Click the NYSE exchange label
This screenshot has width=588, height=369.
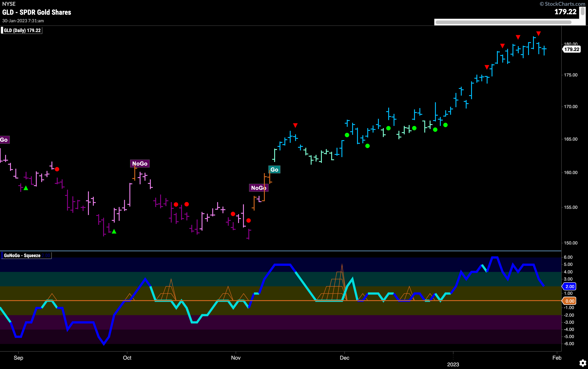[9, 4]
